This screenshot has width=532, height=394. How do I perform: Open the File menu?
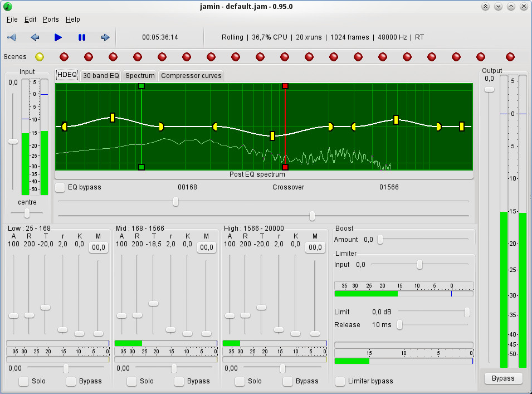click(12, 20)
